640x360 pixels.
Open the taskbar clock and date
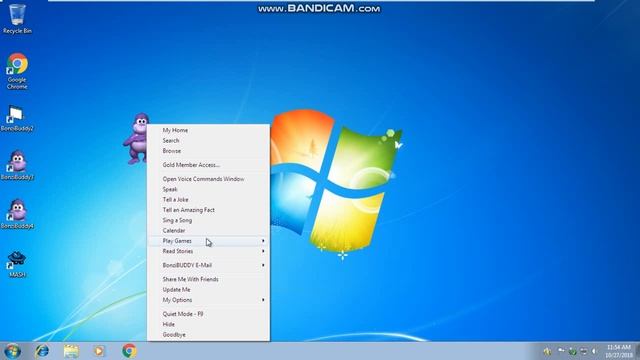tap(619, 351)
